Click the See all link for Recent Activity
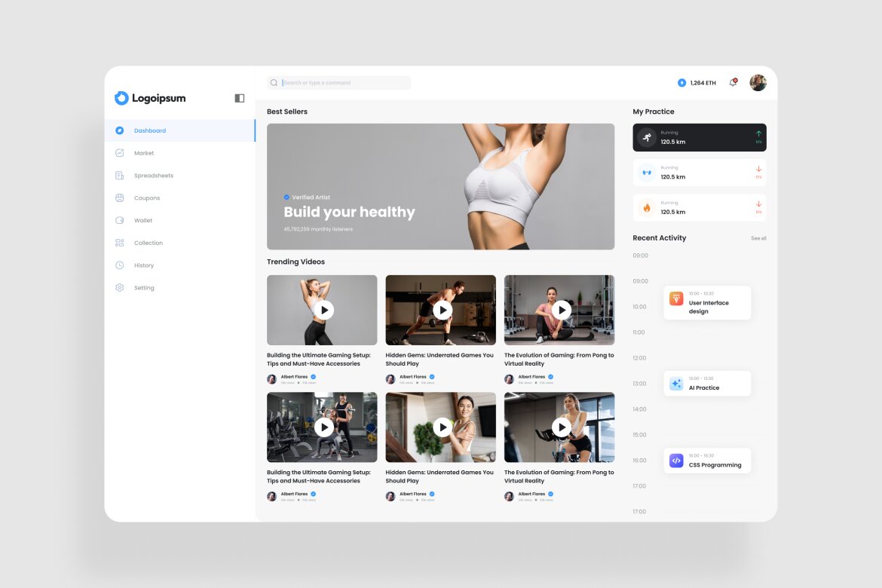Viewport: 882px width, 588px height. click(x=758, y=237)
